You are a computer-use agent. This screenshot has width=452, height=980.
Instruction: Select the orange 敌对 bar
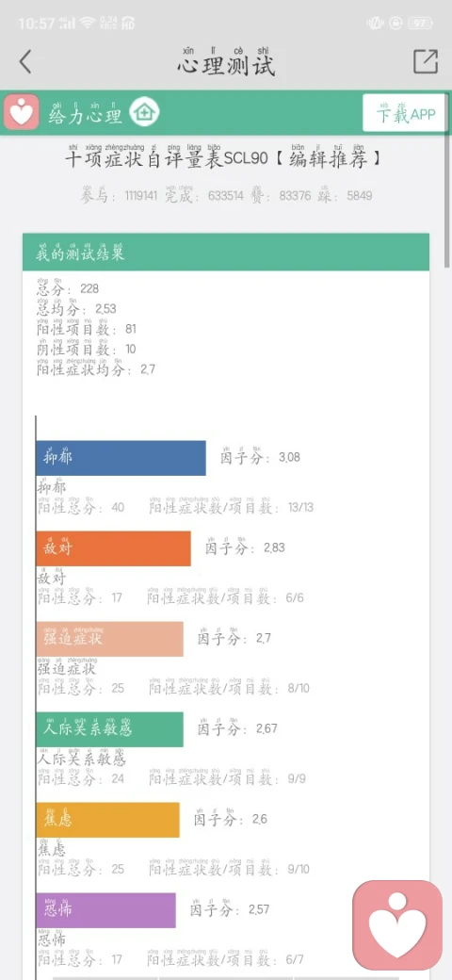113,548
